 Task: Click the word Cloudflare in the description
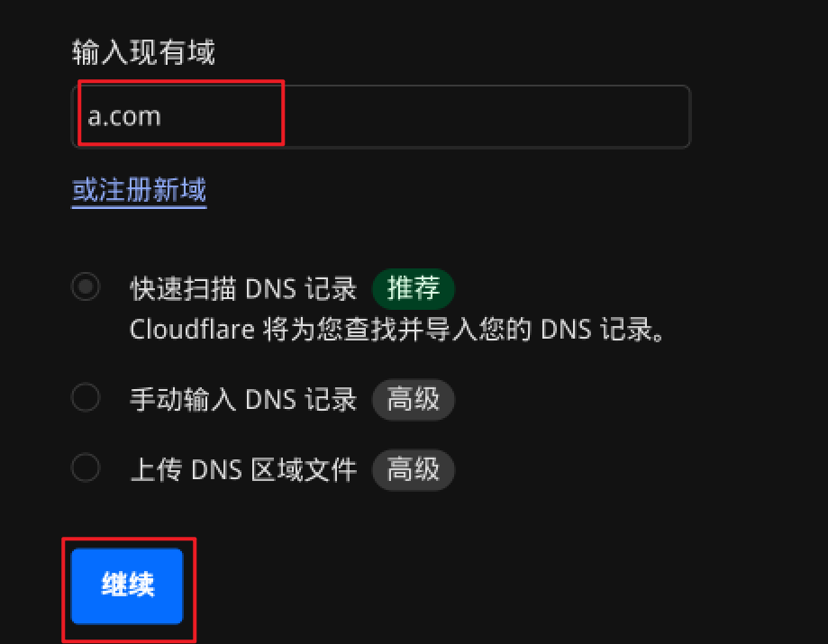pos(192,330)
